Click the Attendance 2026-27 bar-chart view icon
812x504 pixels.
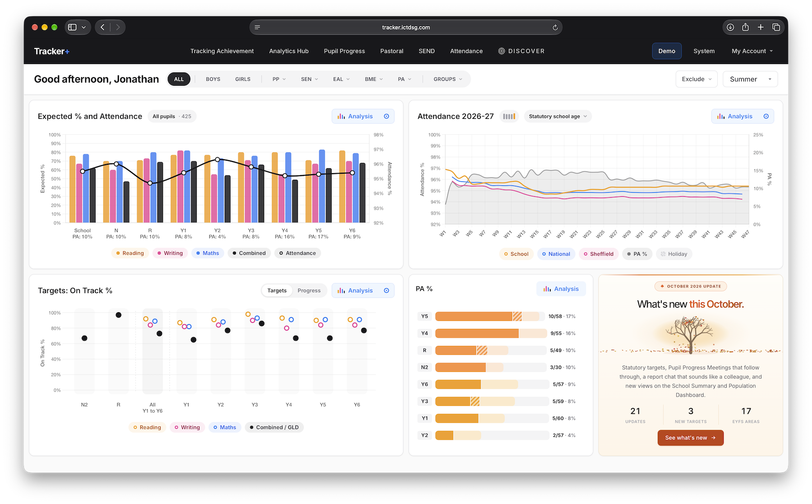coord(509,116)
